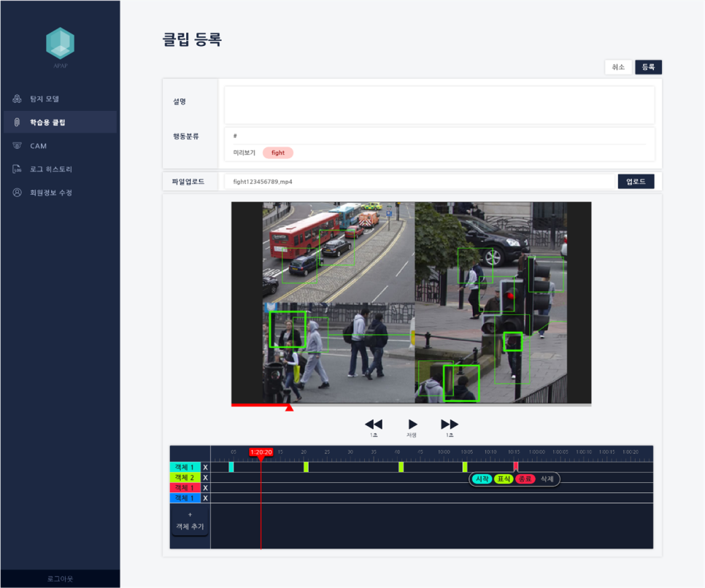This screenshot has height=588, width=705.
Task: Click the paperclip icon for 학습용 클립
Action: 17,122
